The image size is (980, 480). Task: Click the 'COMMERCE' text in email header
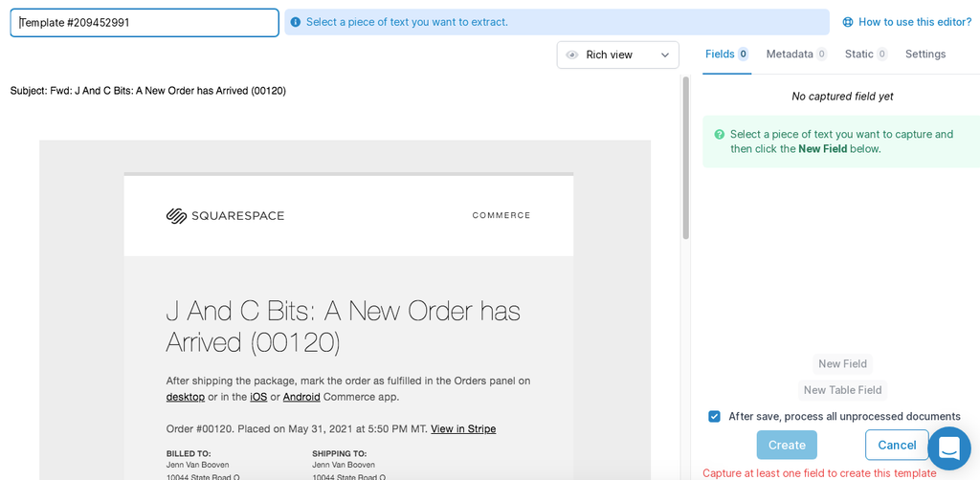(501, 215)
